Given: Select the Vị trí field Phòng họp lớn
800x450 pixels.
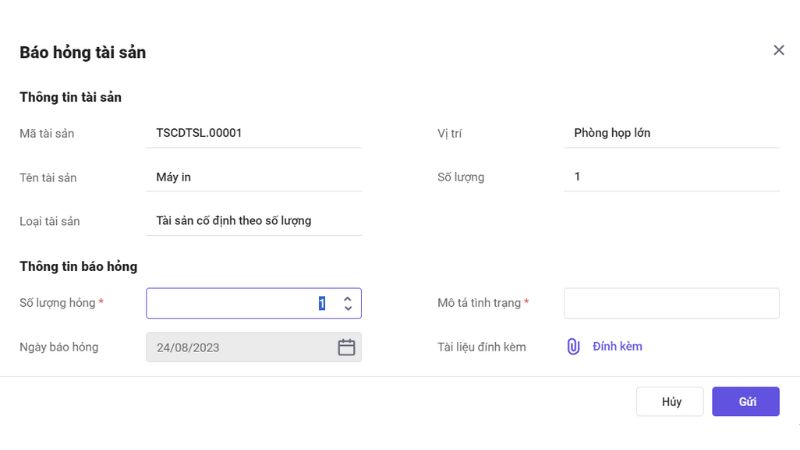Looking at the screenshot, I should point(612,132).
